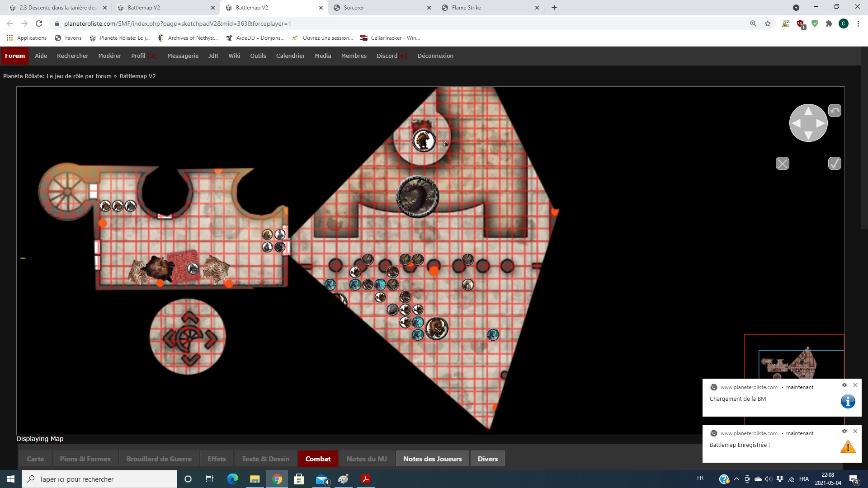The image size is (868, 488).
Task: Follow the Planète Rôliste breadcrumb link
Action: tap(57, 76)
